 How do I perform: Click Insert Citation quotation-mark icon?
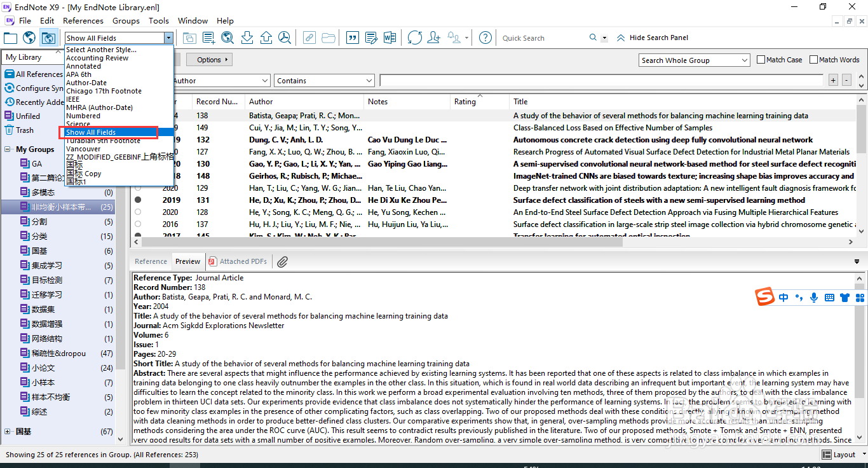click(352, 38)
